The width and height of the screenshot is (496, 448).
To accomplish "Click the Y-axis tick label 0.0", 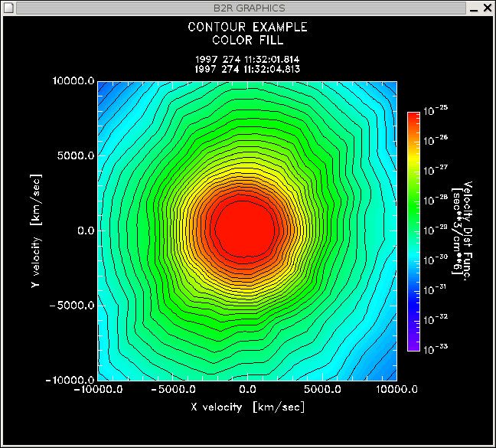I will (86, 231).
